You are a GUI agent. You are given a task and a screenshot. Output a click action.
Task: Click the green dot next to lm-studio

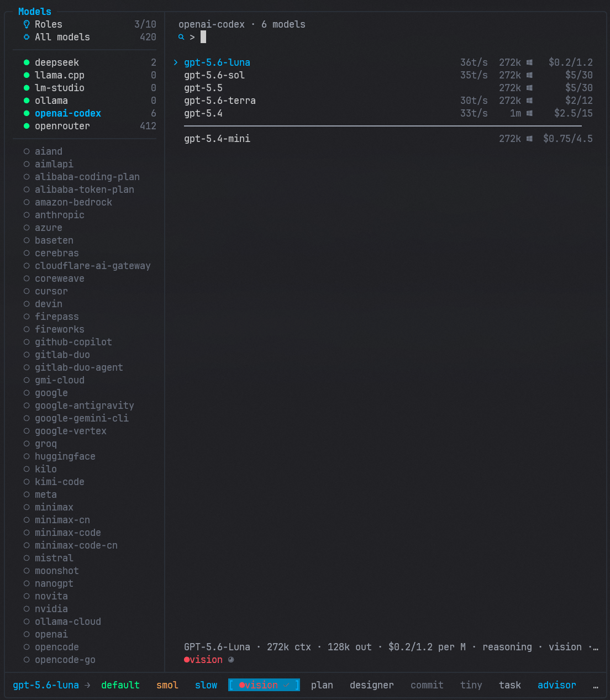[x=27, y=88]
